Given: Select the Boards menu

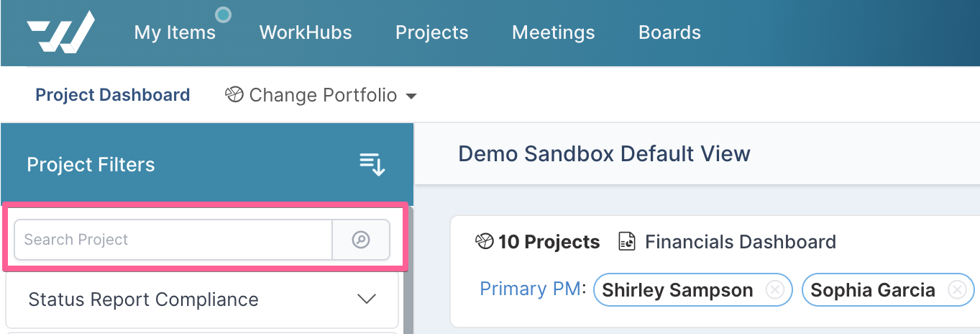Looking at the screenshot, I should click(669, 32).
